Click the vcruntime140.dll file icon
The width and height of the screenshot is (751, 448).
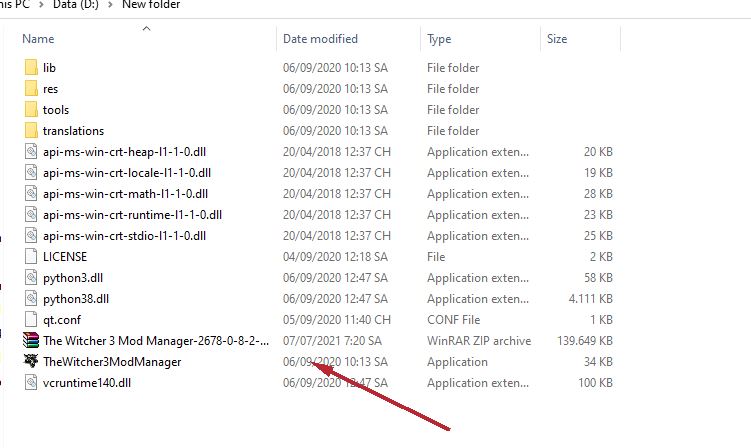coord(30,383)
